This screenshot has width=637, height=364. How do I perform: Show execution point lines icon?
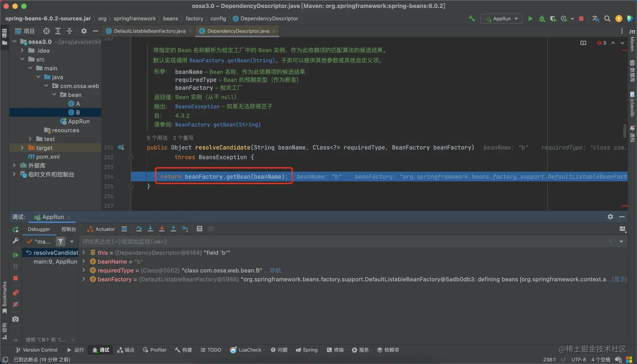pyautogui.click(x=124, y=229)
